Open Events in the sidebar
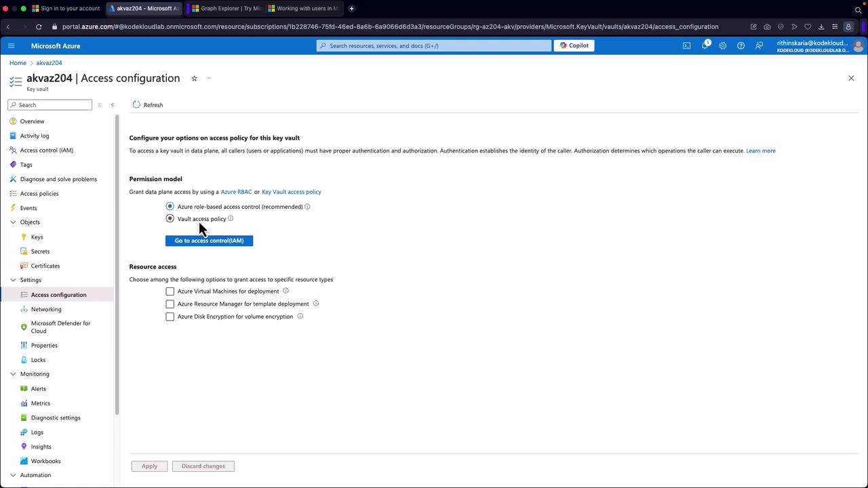Image resolution: width=868 pixels, height=488 pixels. 28,208
